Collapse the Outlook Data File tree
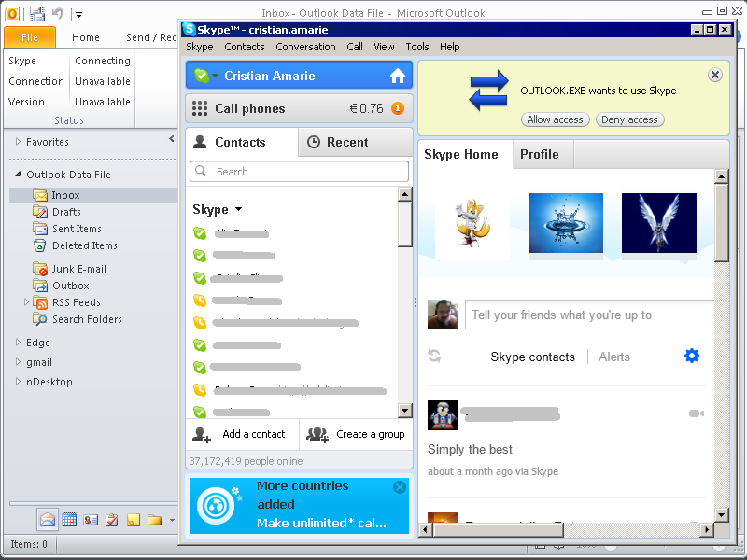Screen dimensions: 747x560 pos(18,175)
